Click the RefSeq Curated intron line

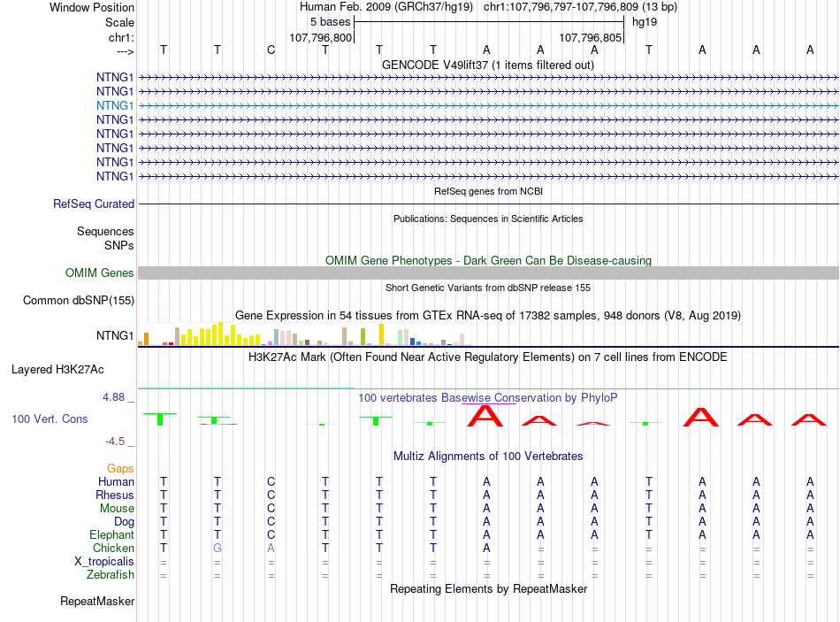(x=488, y=203)
